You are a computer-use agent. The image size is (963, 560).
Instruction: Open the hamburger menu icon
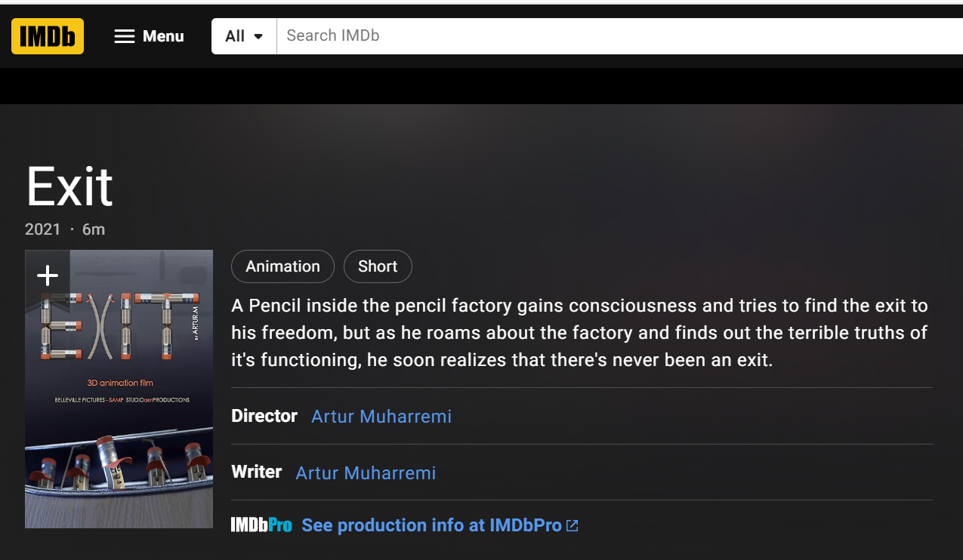(x=125, y=36)
